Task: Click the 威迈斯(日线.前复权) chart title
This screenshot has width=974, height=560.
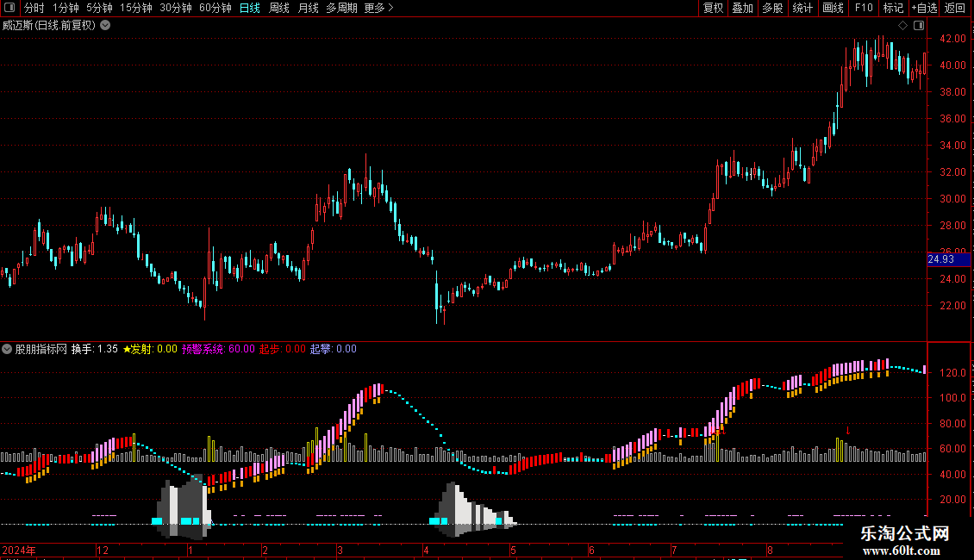Action: [x=49, y=26]
